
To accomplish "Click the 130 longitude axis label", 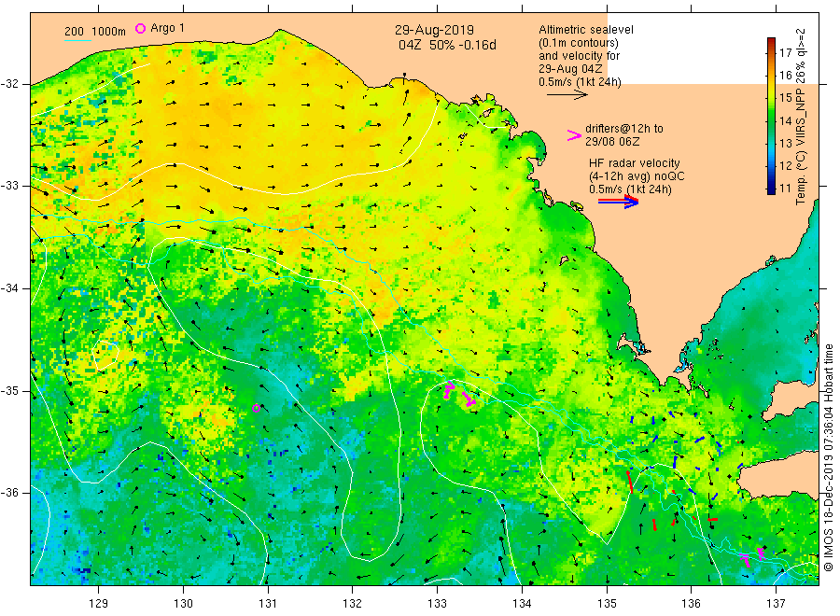I will [x=183, y=604].
